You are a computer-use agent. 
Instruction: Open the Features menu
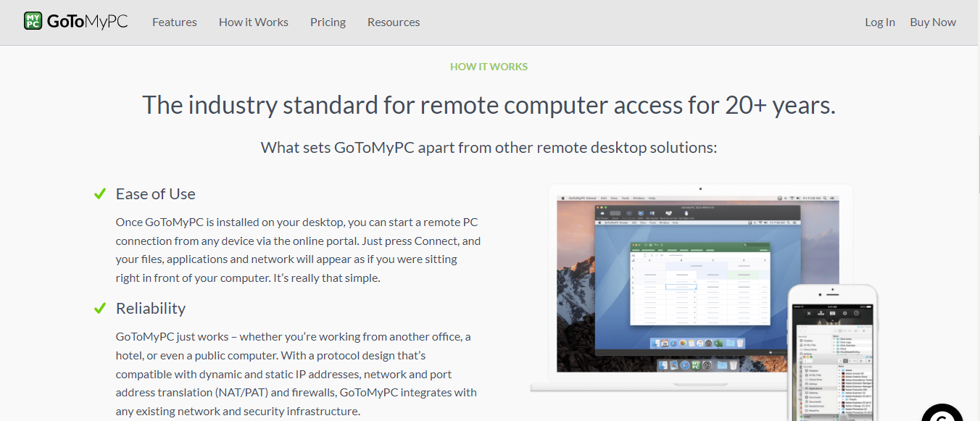pyautogui.click(x=175, y=22)
